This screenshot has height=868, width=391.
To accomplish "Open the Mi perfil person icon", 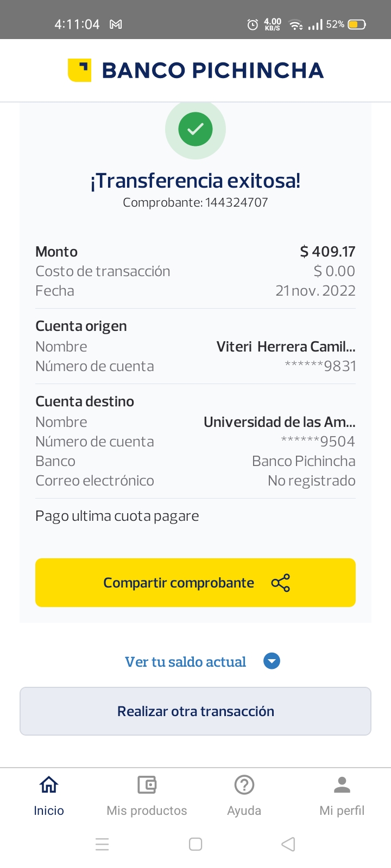I will pos(342,784).
